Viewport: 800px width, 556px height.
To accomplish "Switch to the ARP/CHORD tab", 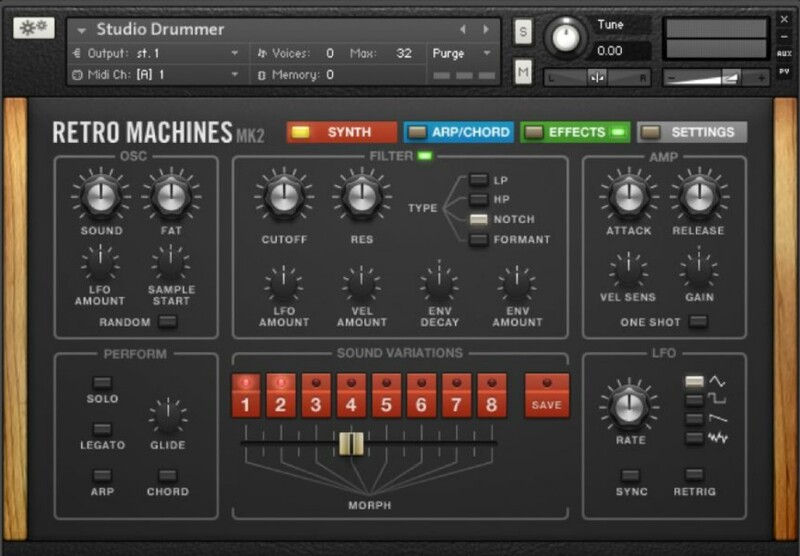I will click(459, 132).
